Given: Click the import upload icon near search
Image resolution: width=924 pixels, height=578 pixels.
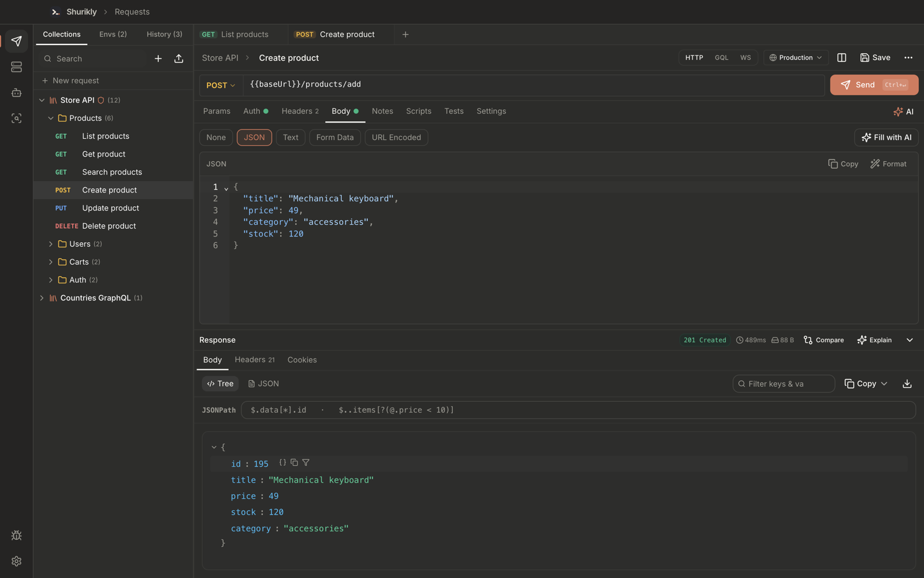Looking at the screenshot, I should coord(179,58).
